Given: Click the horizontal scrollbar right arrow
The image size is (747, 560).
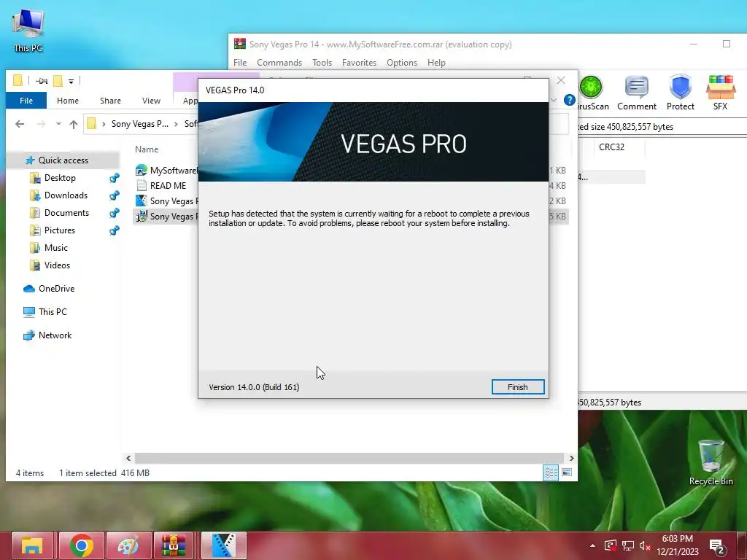Looking at the screenshot, I should tap(571, 458).
